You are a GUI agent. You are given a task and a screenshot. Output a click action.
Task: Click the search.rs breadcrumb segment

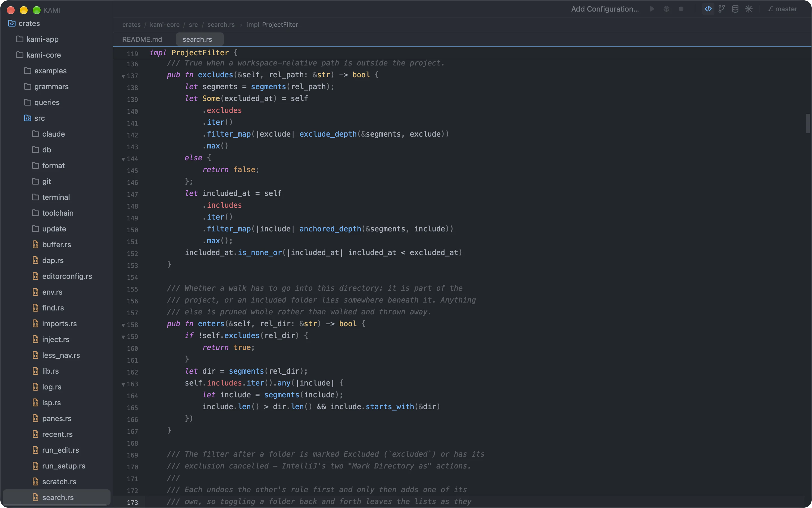(x=221, y=25)
